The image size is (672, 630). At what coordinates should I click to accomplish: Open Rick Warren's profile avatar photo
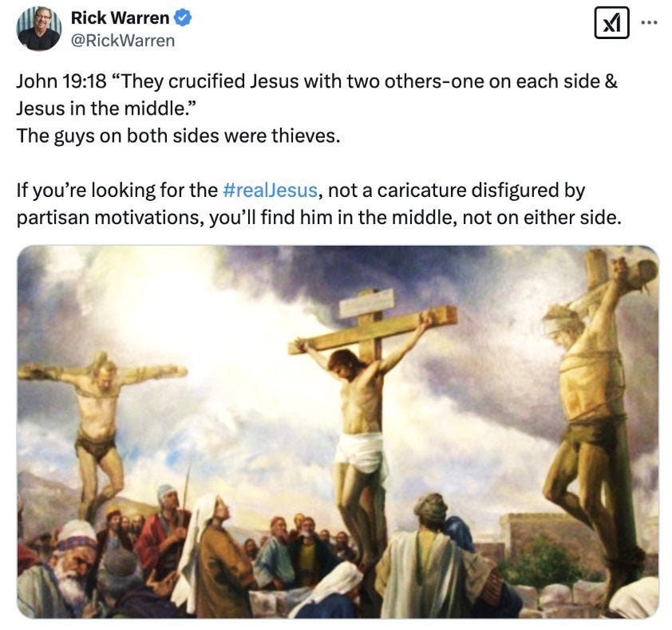(38, 29)
